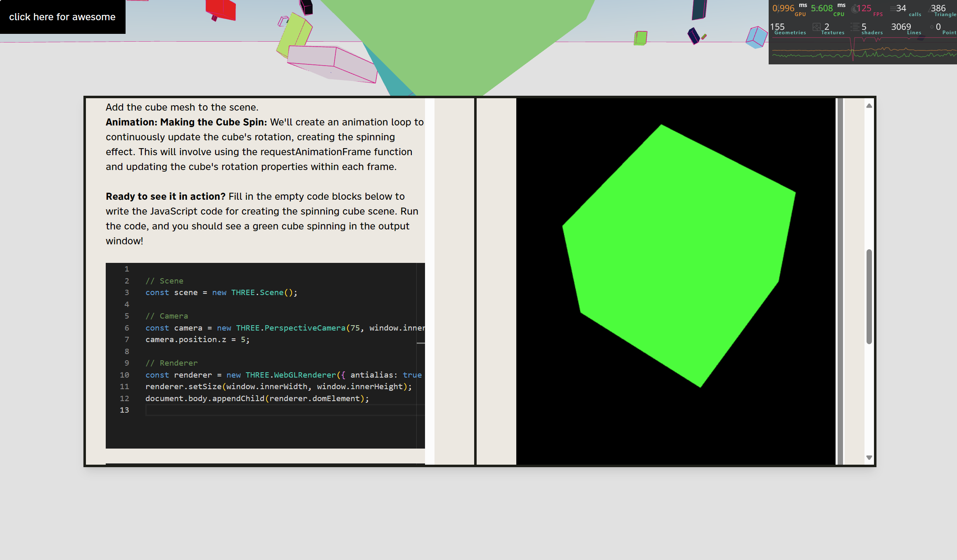Image resolution: width=957 pixels, height=560 pixels.
Task: Click the CPU timing readout
Action: (822, 9)
